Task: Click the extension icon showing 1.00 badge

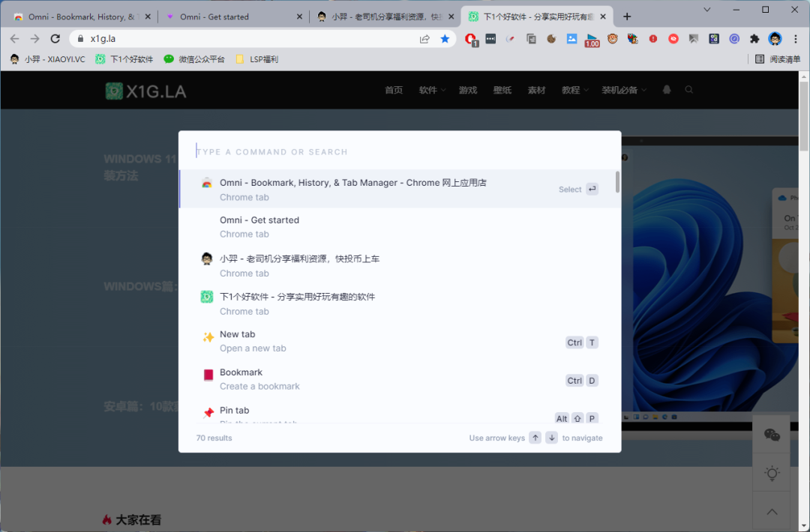Action: click(x=592, y=40)
